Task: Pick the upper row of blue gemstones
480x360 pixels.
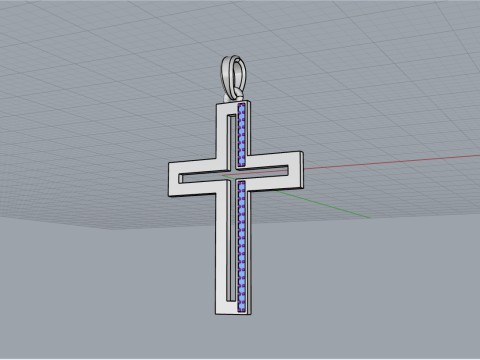Action: point(242,135)
